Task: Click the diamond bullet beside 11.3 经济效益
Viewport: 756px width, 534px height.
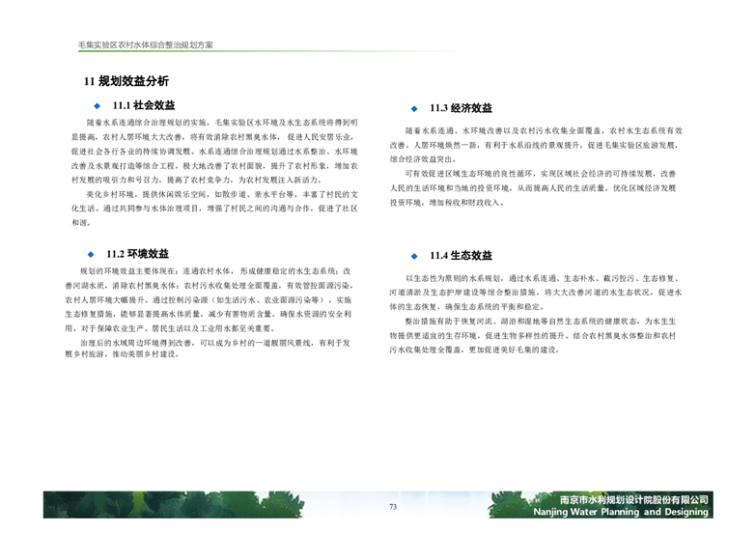Action: pos(413,108)
